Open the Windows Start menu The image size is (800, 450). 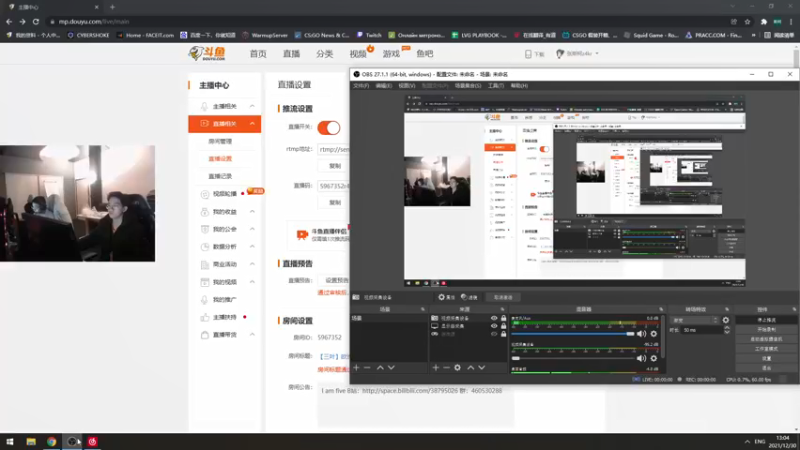pos(10,441)
